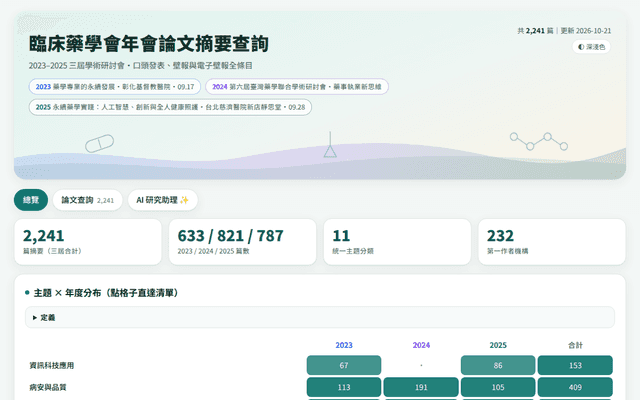Open 病安與品質 2025 cell showing 105
The width and height of the screenshot is (640, 400).
click(x=498, y=387)
